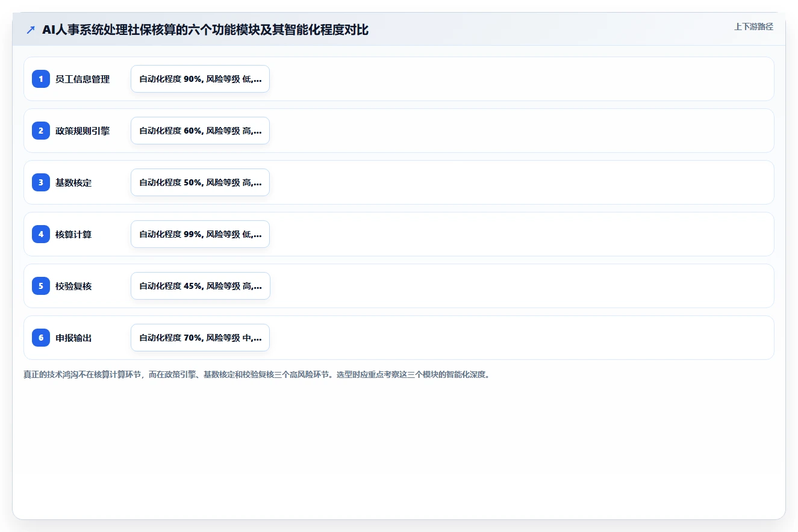Select number badge 1 for 员工信息管理
Viewport: 798px width, 532px height.
click(41, 79)
